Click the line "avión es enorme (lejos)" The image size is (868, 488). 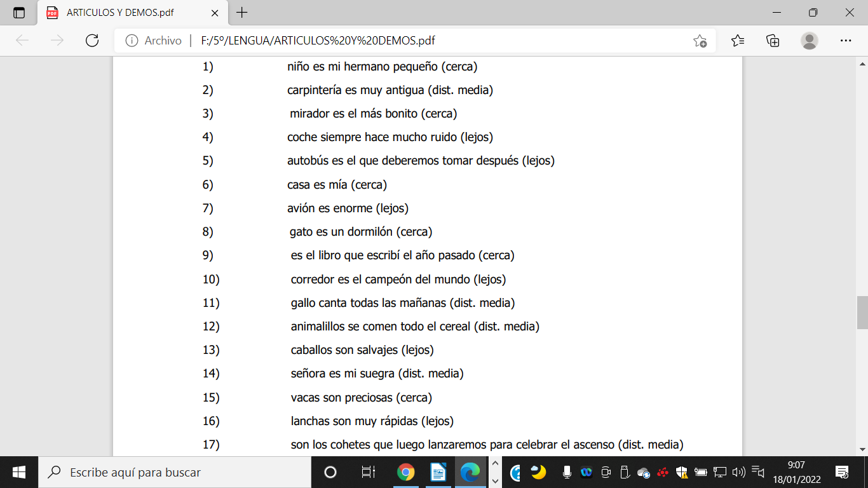pos(348,208)
